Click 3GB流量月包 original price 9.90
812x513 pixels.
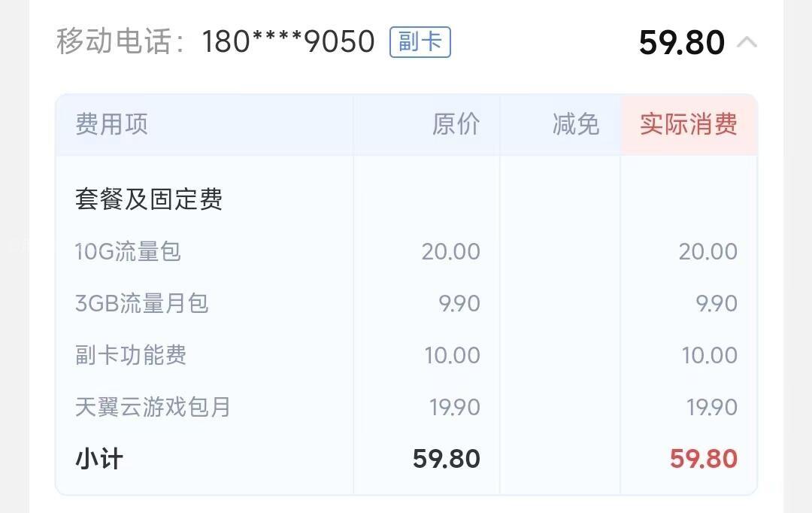pyautogui.click(x=459, y=303)
